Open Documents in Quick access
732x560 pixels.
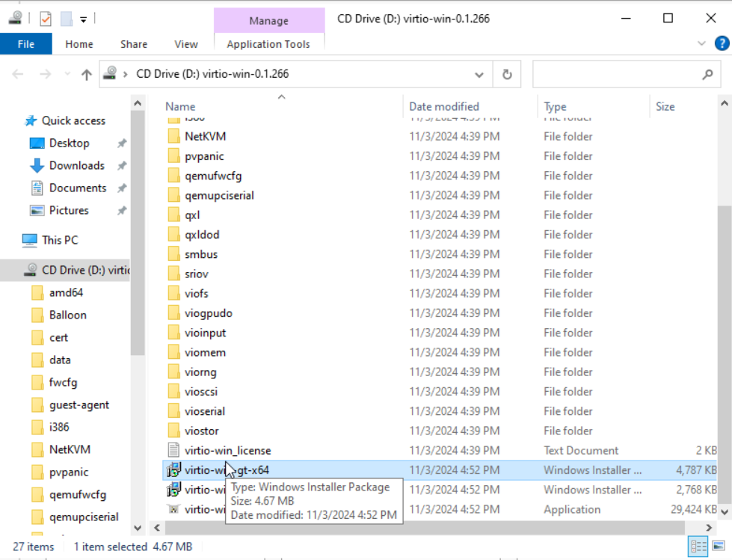click(78, 188)
